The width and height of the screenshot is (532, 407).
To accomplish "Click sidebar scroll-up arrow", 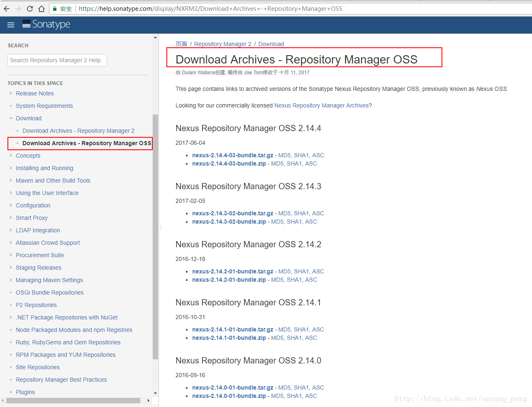I will pyautogui.click(x=155, y=37).
